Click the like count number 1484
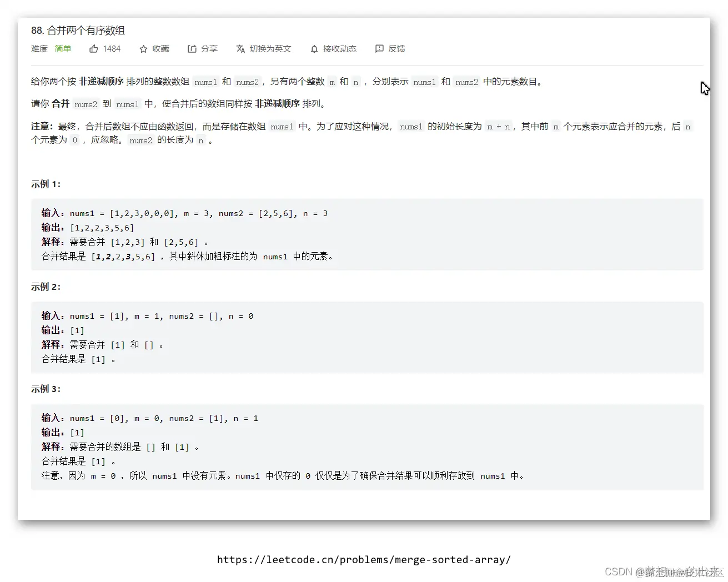 tap(112, 49)
